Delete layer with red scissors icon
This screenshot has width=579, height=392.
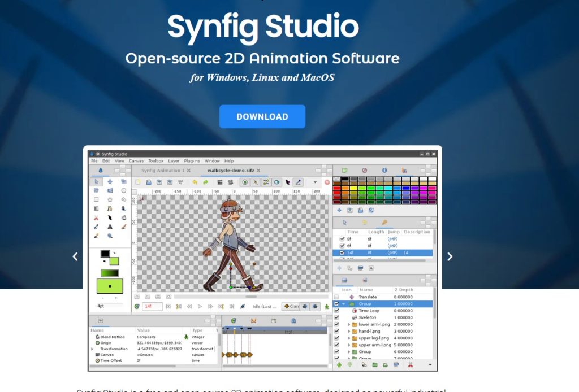click(411, 365)
